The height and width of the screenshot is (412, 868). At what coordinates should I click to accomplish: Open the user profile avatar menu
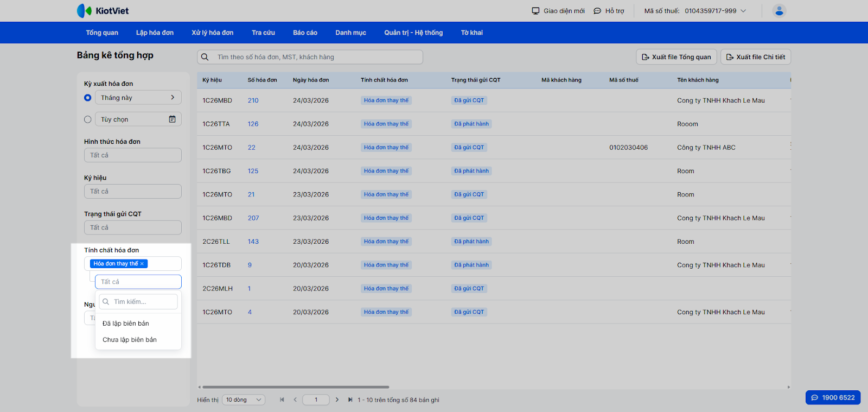click(779, 11)
